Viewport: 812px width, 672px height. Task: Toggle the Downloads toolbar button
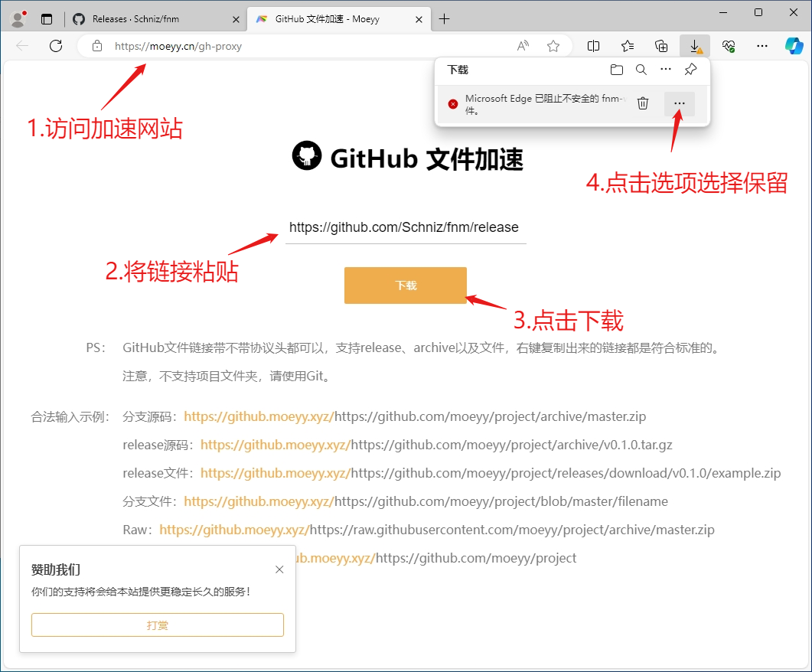tap(695, 46)
